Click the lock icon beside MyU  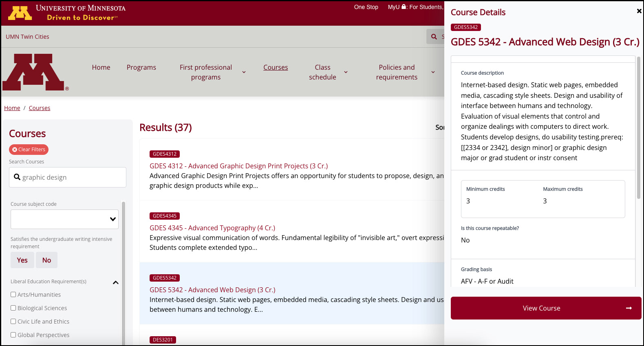pos(404,7)
